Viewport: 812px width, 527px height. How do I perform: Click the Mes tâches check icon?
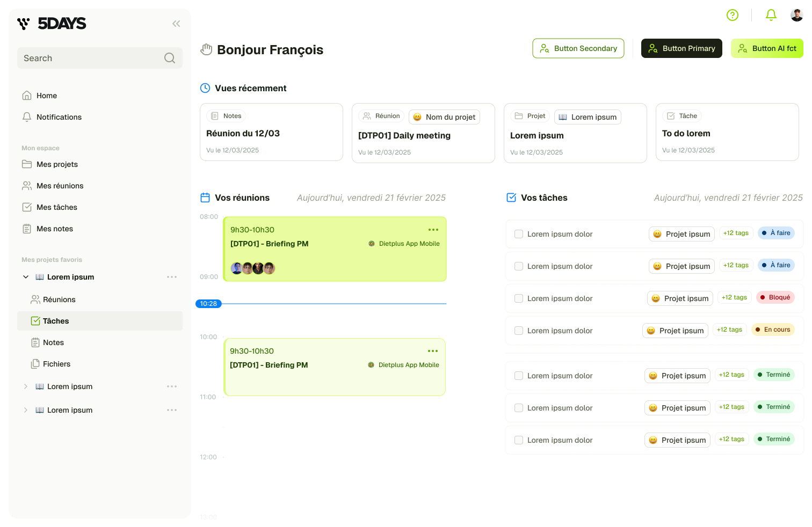pyautogui.click(x=27, y=207)
